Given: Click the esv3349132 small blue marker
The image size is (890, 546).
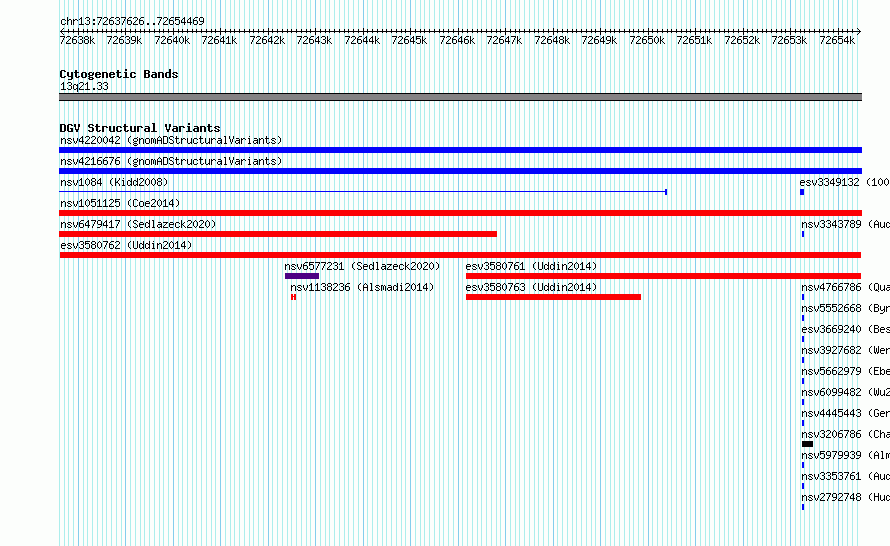Looking at the screenshot, I should [x=802, y=192].
